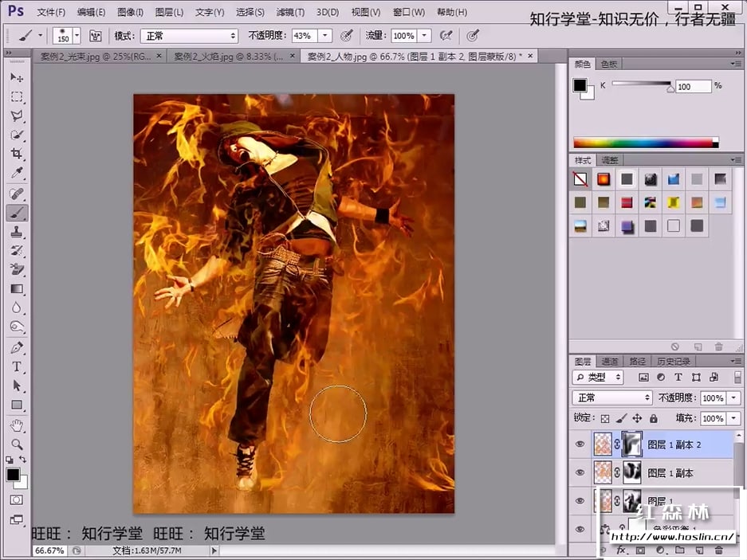The width and height of the screenshot is (747, 560).
Task: Select the Clone Stamp tool
Action: 17,232
